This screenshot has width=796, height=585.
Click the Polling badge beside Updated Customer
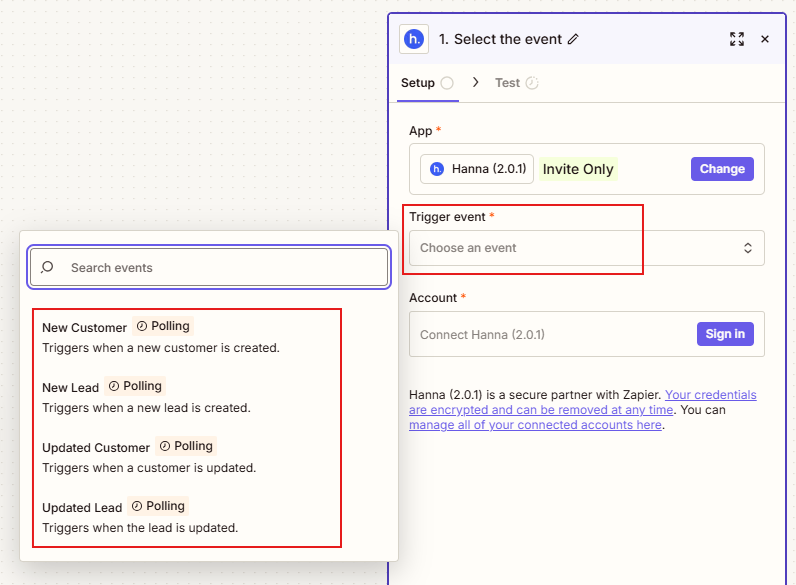click(x=186, y=446)
